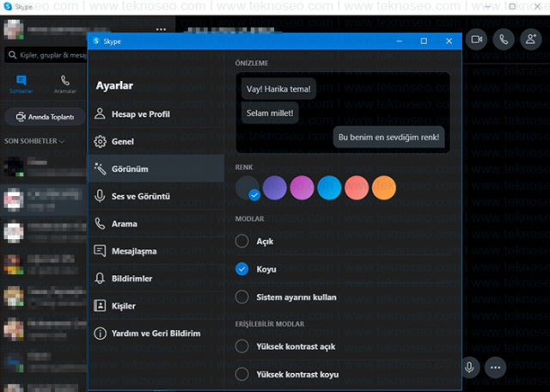This screenshot has height=392, width=550.
Task: Click the contact card icon beside Kişiler
Action: (100, 306)
